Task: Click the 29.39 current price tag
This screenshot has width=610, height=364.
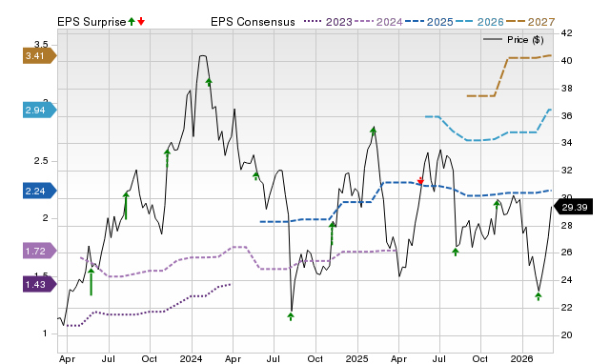Action: (573, 207)
